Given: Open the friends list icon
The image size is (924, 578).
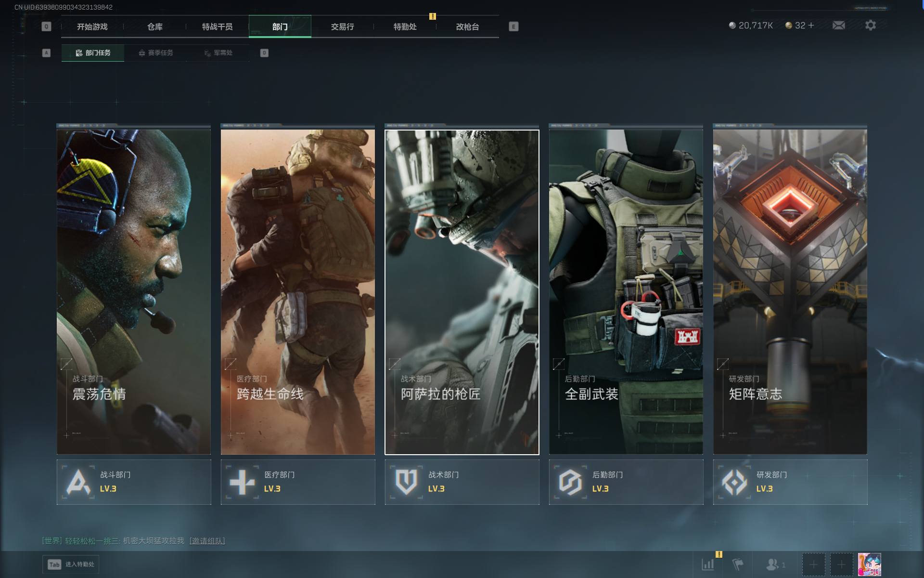Looking at the screenshot, I should pos(773,564).
